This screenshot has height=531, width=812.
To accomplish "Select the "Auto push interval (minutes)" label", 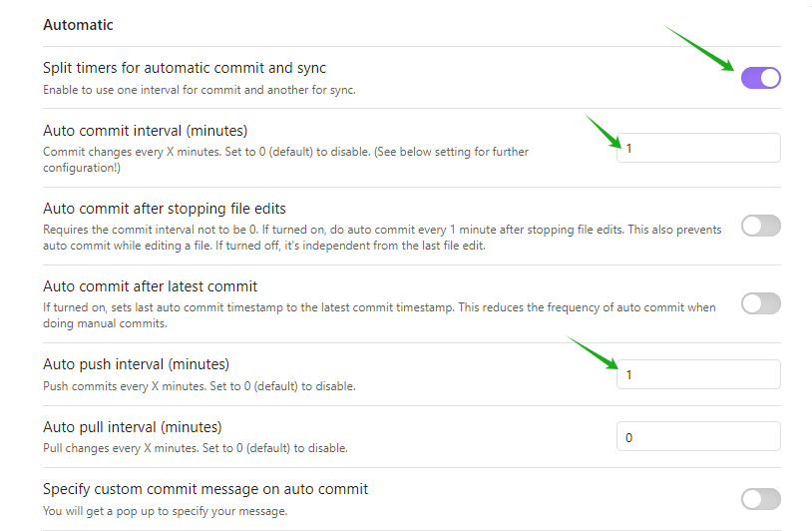I will pyautogui.click(x=136, y=364).
